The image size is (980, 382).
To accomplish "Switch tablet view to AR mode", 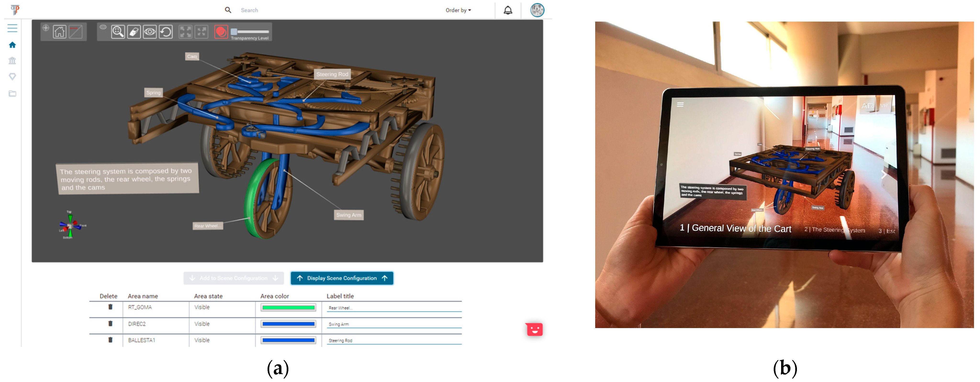I will (x=867, y=106).
